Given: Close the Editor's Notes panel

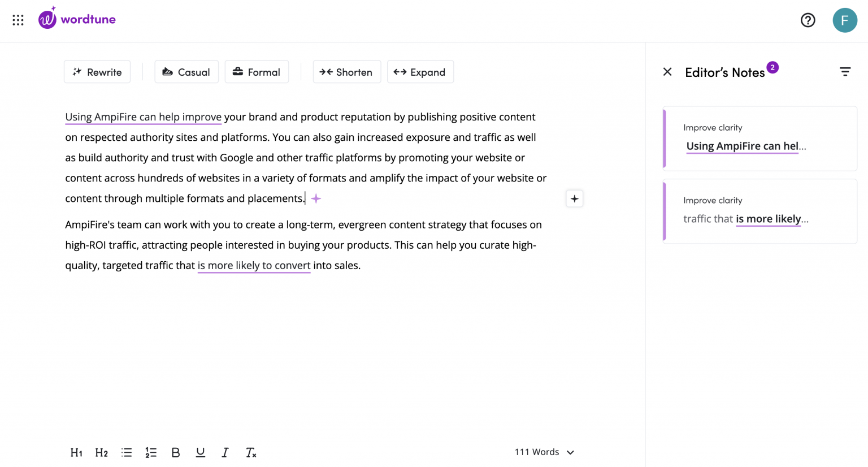Looking at the screenshot, I should pos(667,72).
